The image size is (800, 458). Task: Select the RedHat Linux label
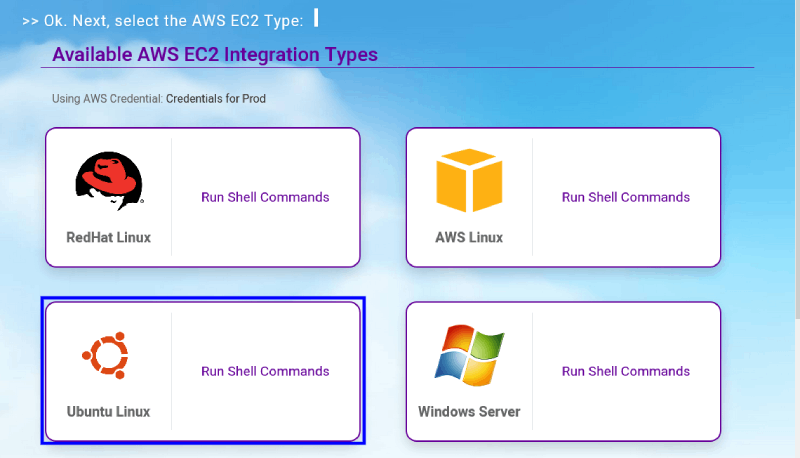(109, 238)
